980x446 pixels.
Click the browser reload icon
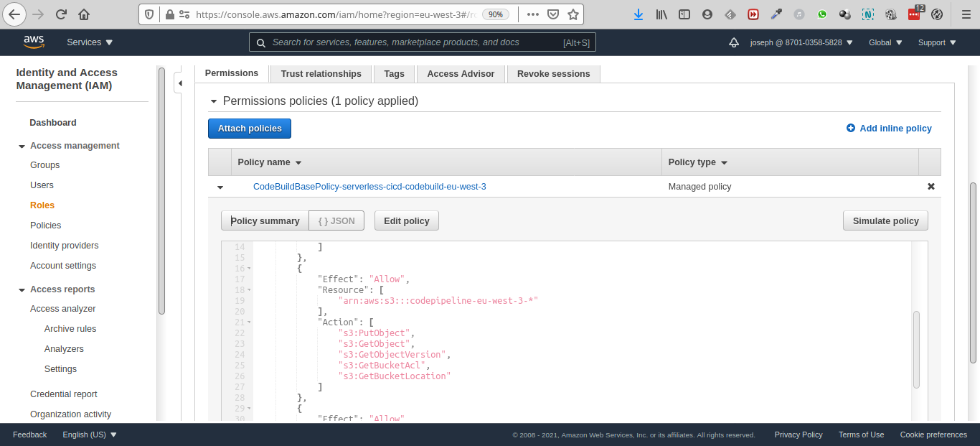coord(61,14)
